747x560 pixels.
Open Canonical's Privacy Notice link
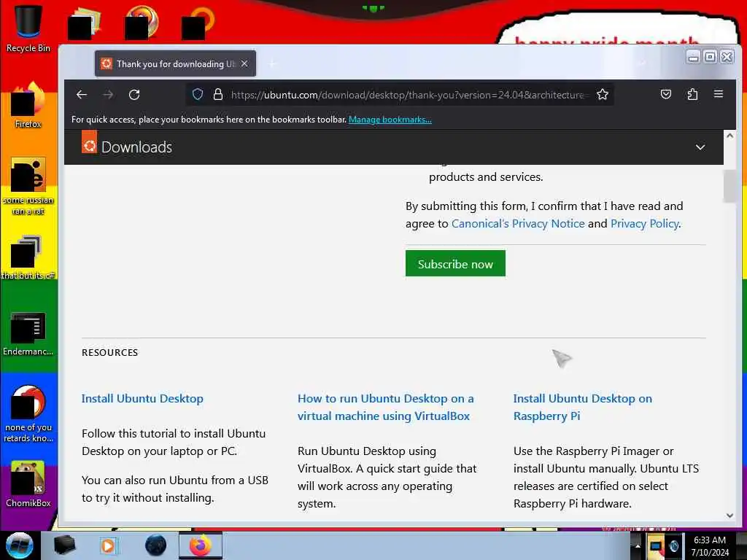coord(518,223)
